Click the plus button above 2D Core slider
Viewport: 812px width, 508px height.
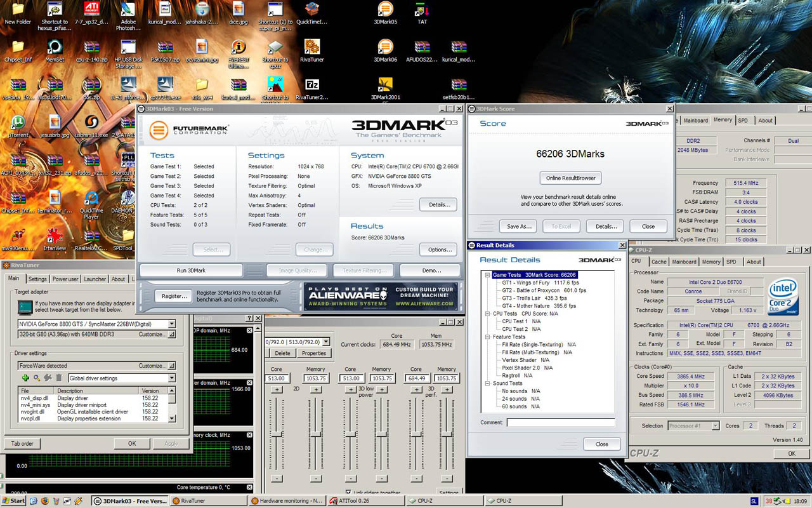pos(277,389)
